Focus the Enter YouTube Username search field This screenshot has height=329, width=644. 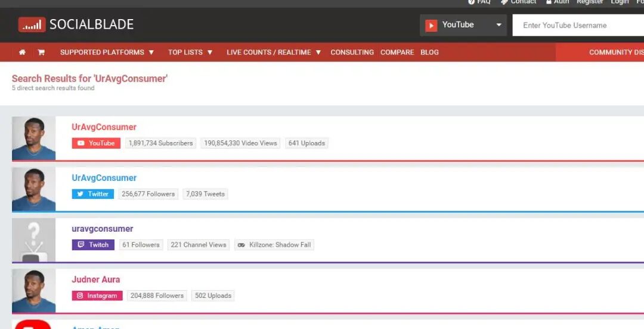tap(578, 25)
